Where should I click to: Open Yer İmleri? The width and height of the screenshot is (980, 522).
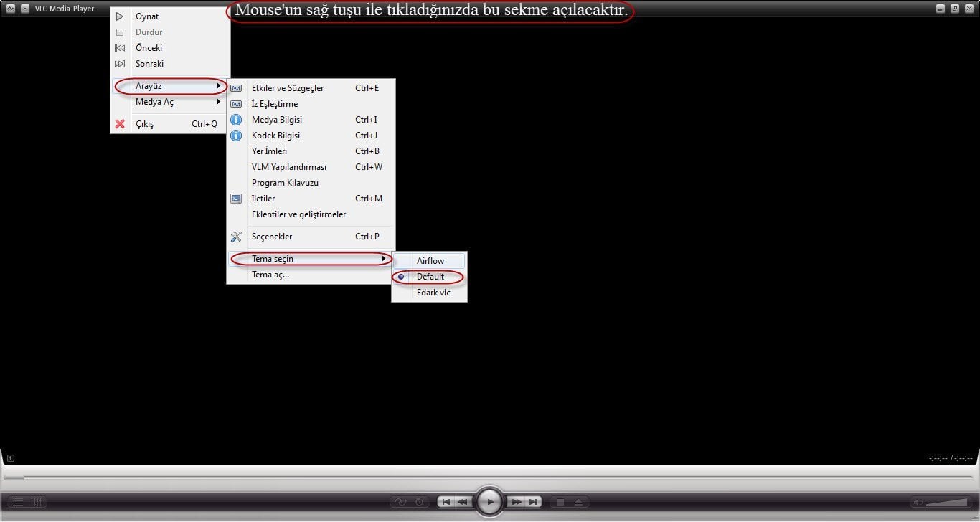pos(311,151)
